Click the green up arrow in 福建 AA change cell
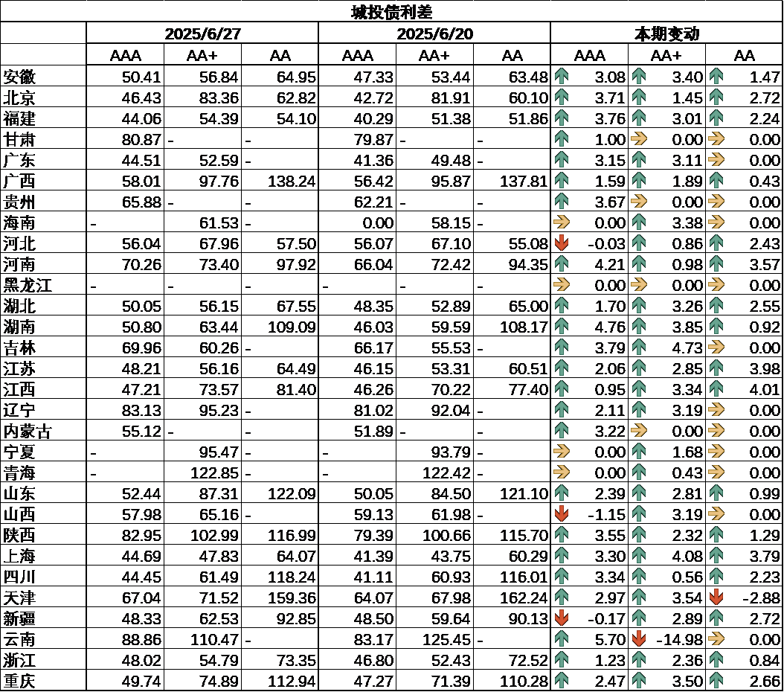Image resolution: width=784 pixels, height=692 pixels. [x=716, y=118]
